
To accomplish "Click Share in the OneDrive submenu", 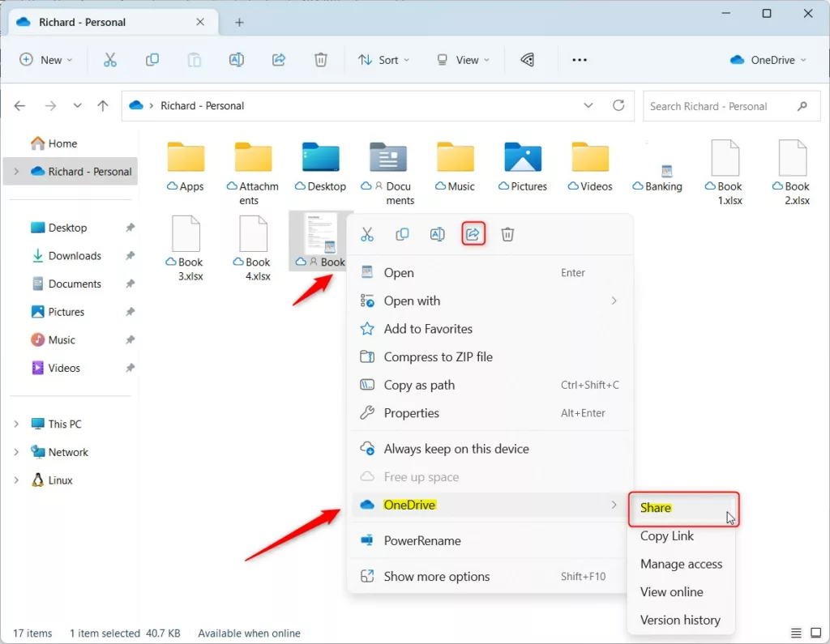I will click(x=682, y=508).
